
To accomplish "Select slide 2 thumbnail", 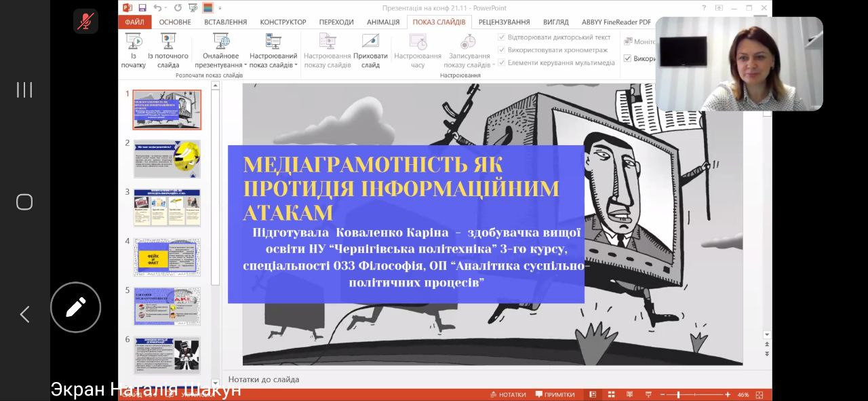I will click(x=167, y=159).
